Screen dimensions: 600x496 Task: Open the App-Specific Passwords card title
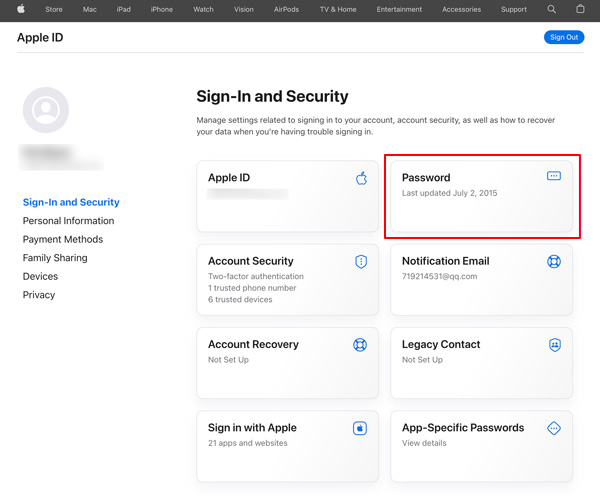463,428
